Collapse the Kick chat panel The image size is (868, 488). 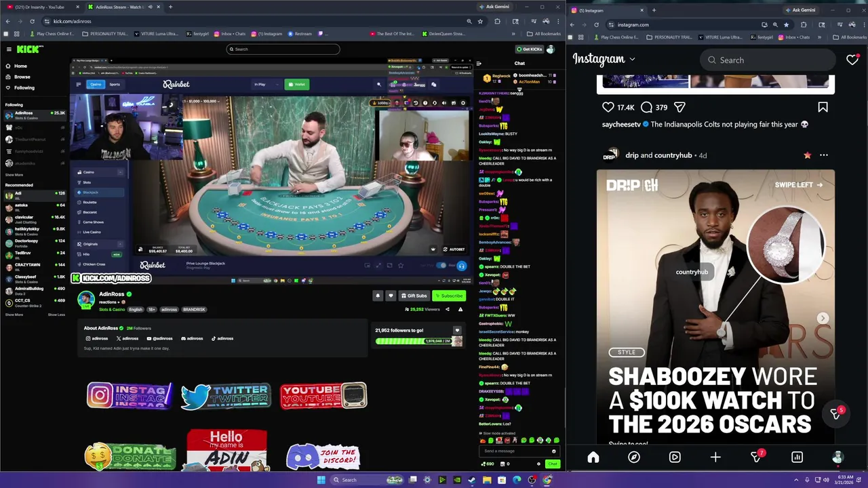click(x=479, y=63)
